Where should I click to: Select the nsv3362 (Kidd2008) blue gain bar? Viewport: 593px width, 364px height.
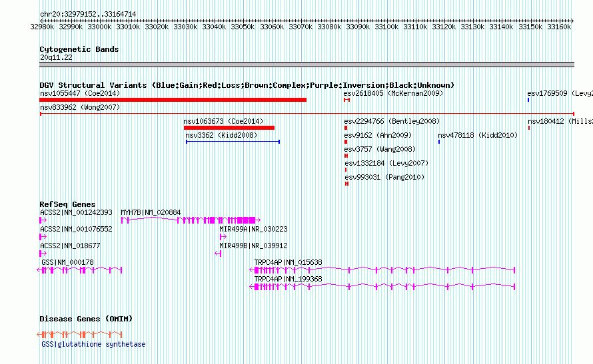pos(233,142)
